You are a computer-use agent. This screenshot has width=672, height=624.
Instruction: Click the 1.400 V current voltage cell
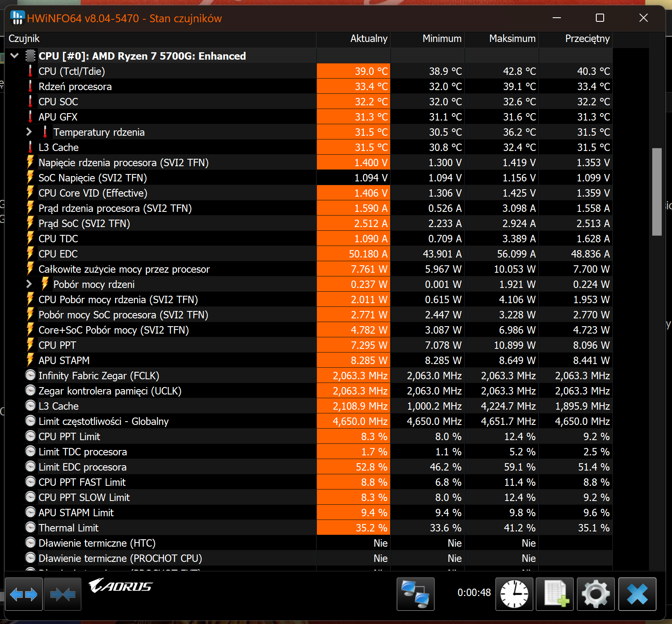pos(353,162)
